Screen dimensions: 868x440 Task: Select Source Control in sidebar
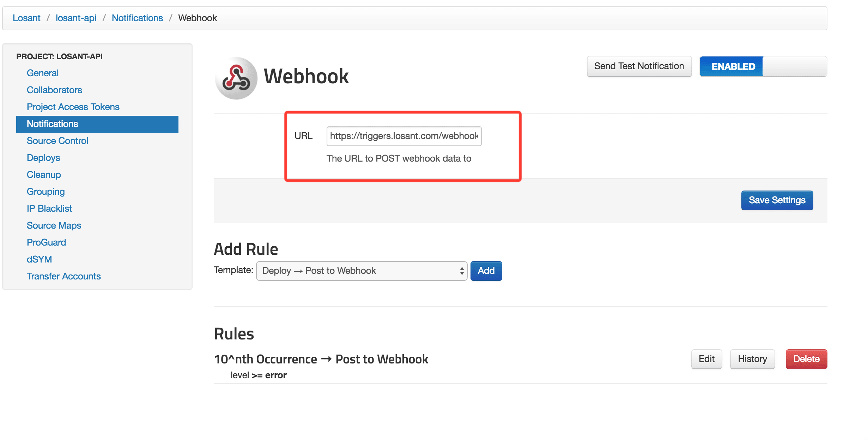57,141
